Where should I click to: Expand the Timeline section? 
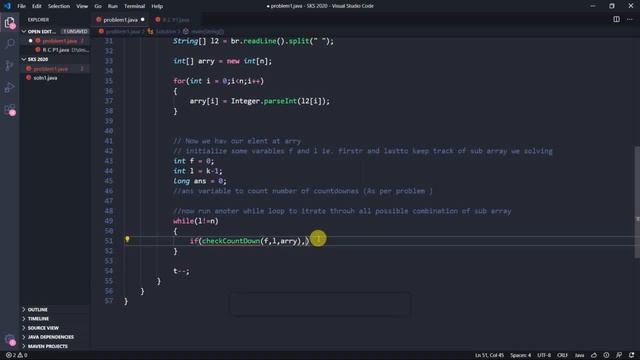click(x=24, y=319)
